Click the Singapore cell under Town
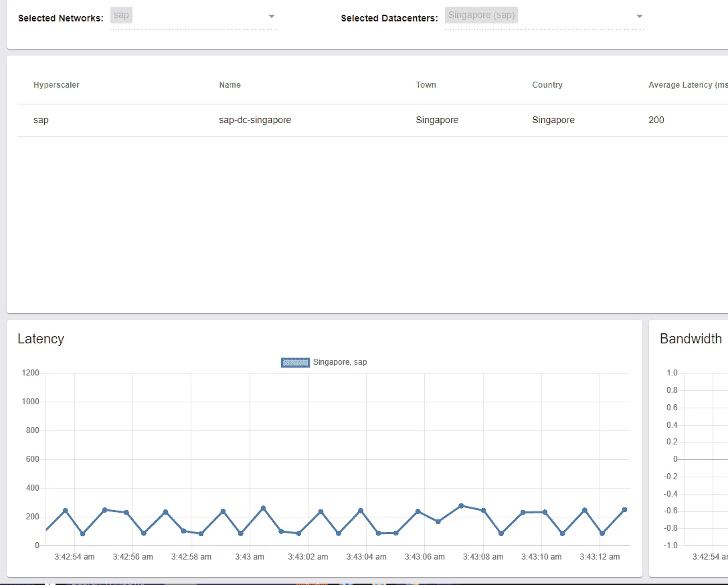The width and height of the screenshot is (728, 585). [x=437, y=120]
